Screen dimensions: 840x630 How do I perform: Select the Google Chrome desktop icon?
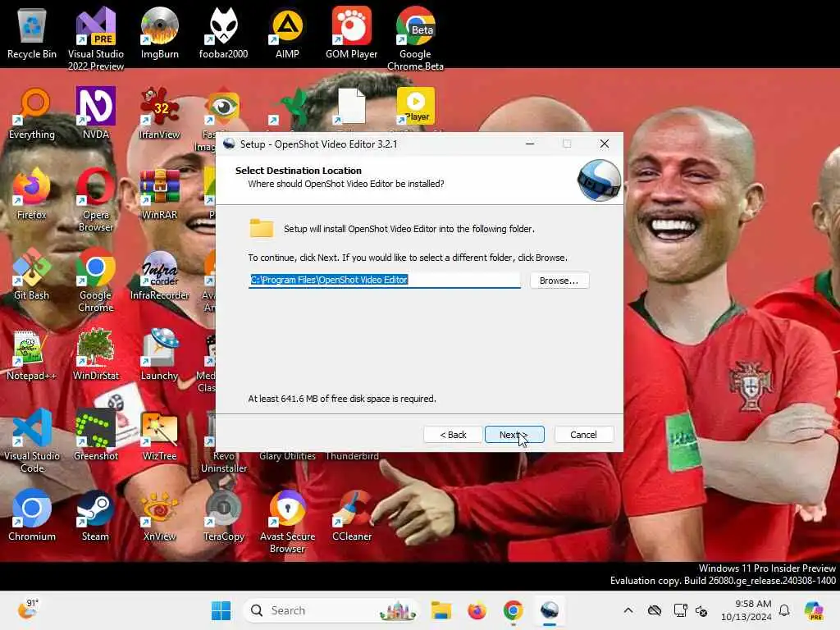pos(96,280)
